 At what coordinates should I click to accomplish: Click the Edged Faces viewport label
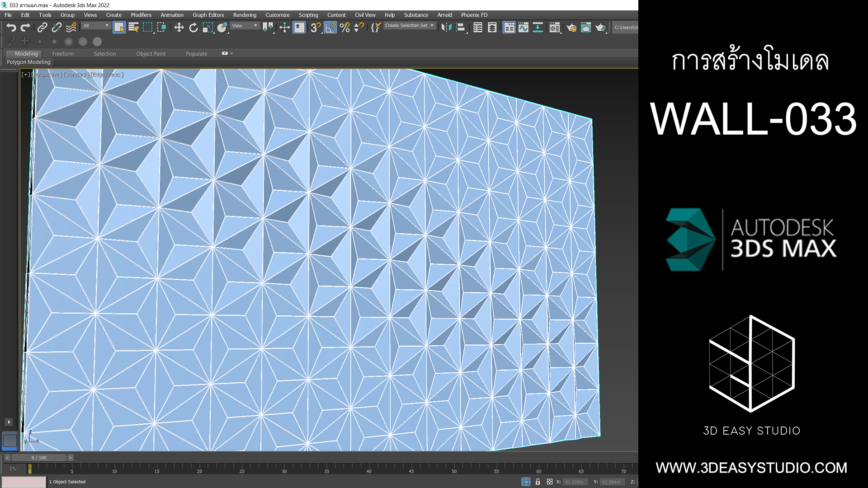coord(107,75)
